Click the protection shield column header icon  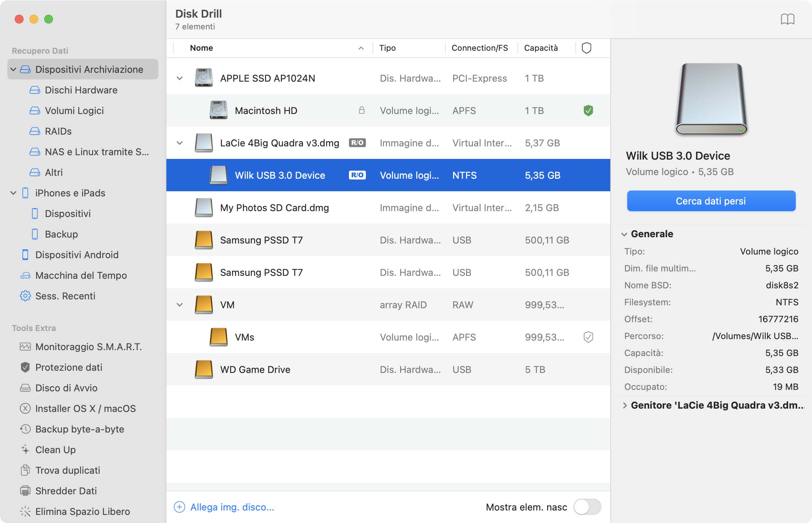pyautogui.click(x=586, y=48)
